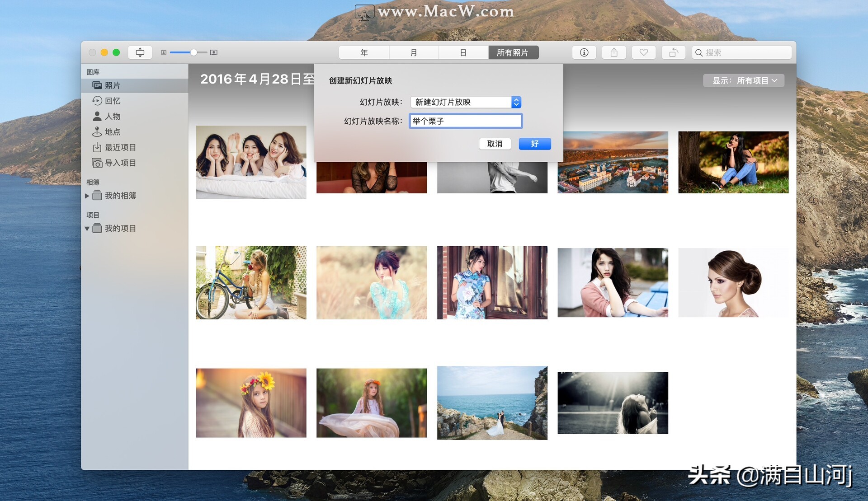Switch to the 年 view tab
Image resolution: width=868 pixels, height=501 pixels.
click(364, 52)
